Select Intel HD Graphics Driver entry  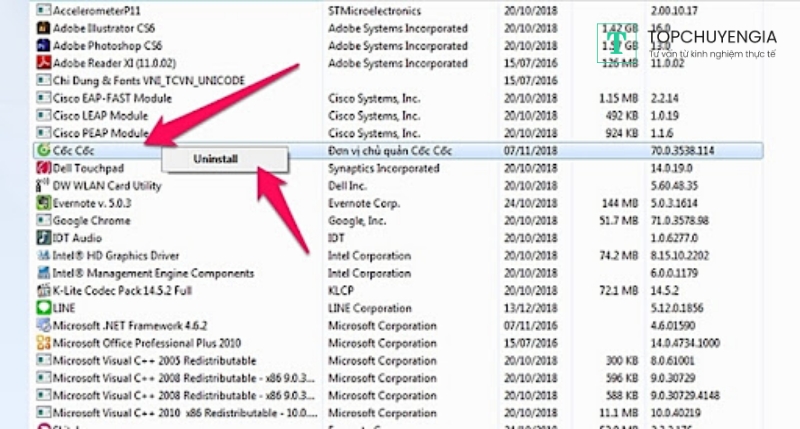(116, 255)
